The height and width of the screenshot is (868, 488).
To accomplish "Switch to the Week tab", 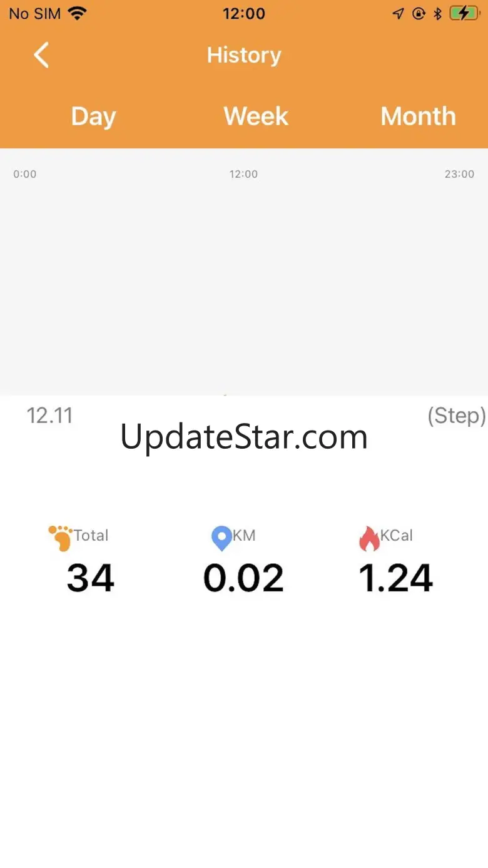I will click(x=256, y=116).
